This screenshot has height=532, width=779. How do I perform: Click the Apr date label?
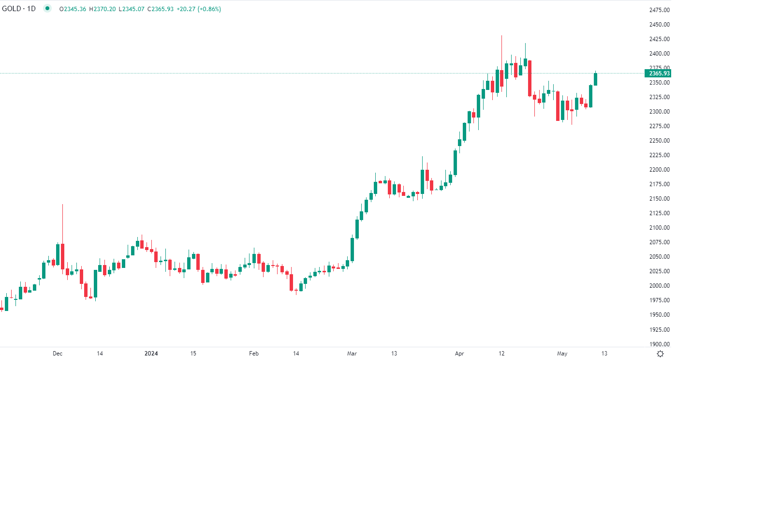click(x=459, y=354)
